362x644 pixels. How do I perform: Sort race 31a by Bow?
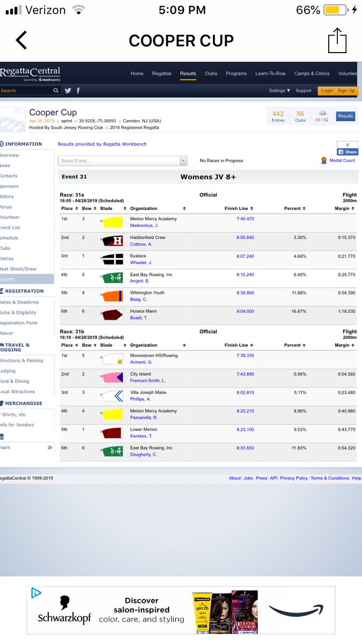89,208
